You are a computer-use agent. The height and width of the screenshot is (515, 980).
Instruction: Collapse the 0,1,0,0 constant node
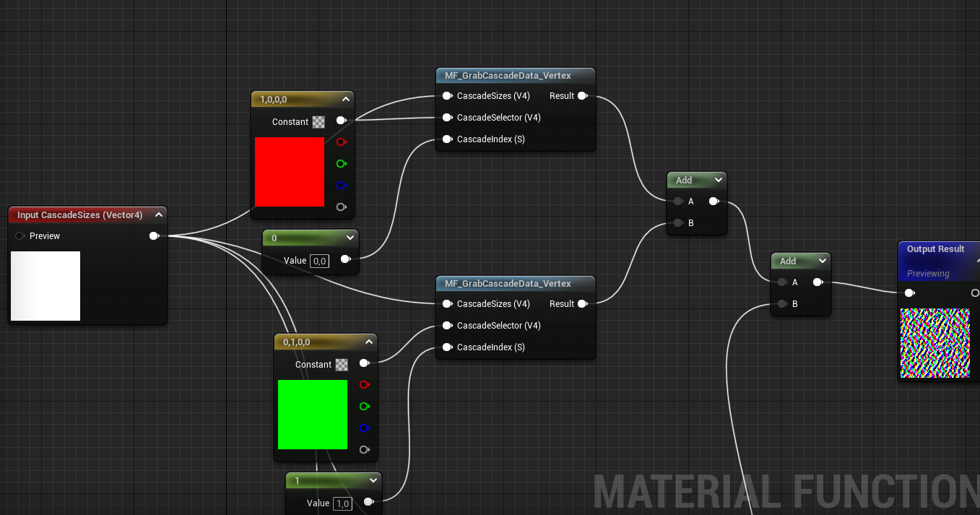point(369,342)
